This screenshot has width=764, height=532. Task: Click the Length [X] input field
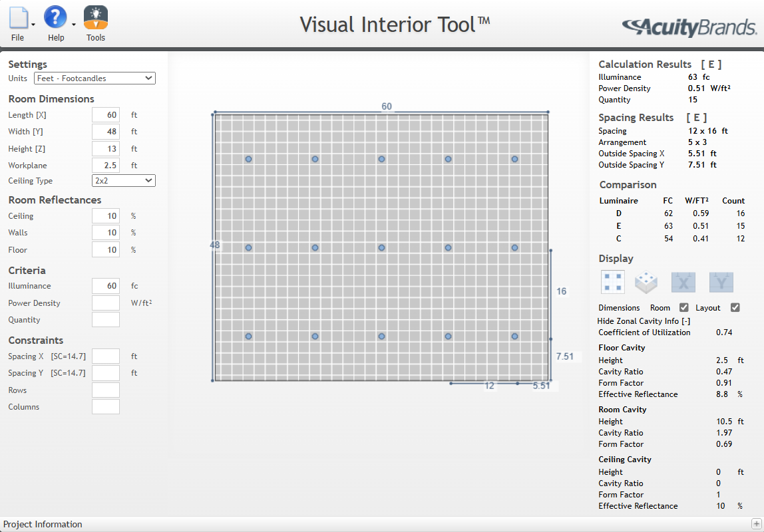point(106,115)
